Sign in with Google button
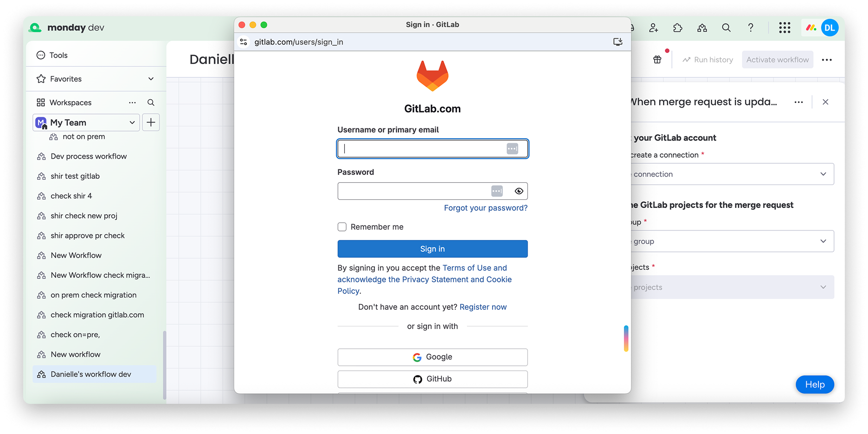This screenshot has width=868, height=434. coord(432,357)
